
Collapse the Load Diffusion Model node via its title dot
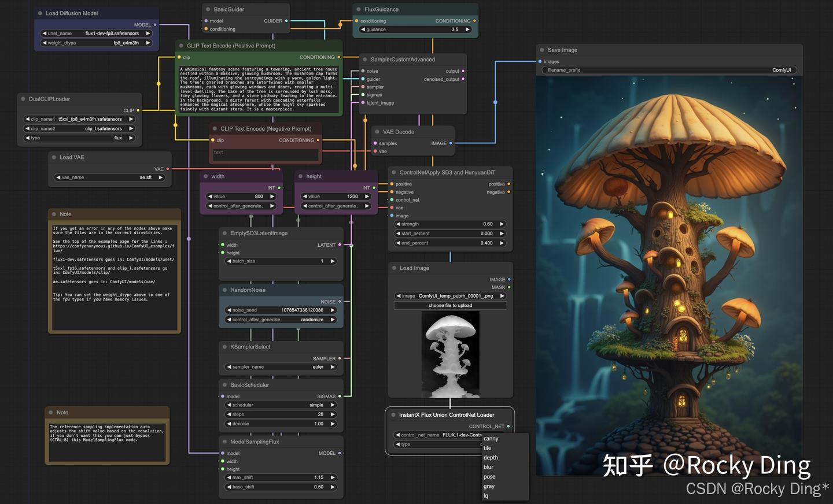tap(40, 13)
